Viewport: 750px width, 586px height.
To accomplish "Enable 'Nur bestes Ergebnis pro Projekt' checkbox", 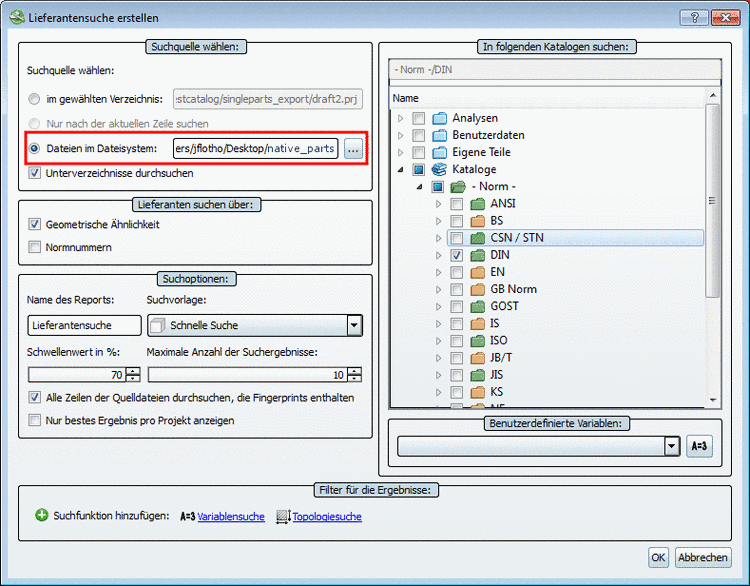I will (x=34, y=420).
